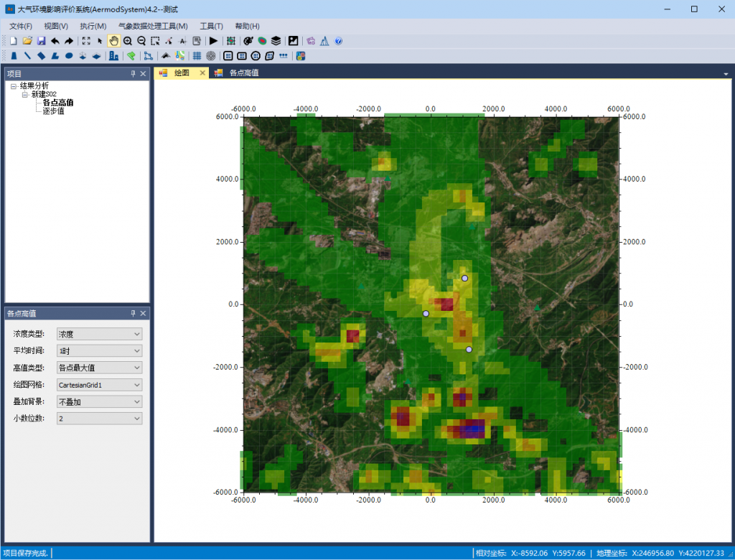Toggle pin on the 各点高值 panel
This screenshot has width=735, height=560.
133,314
